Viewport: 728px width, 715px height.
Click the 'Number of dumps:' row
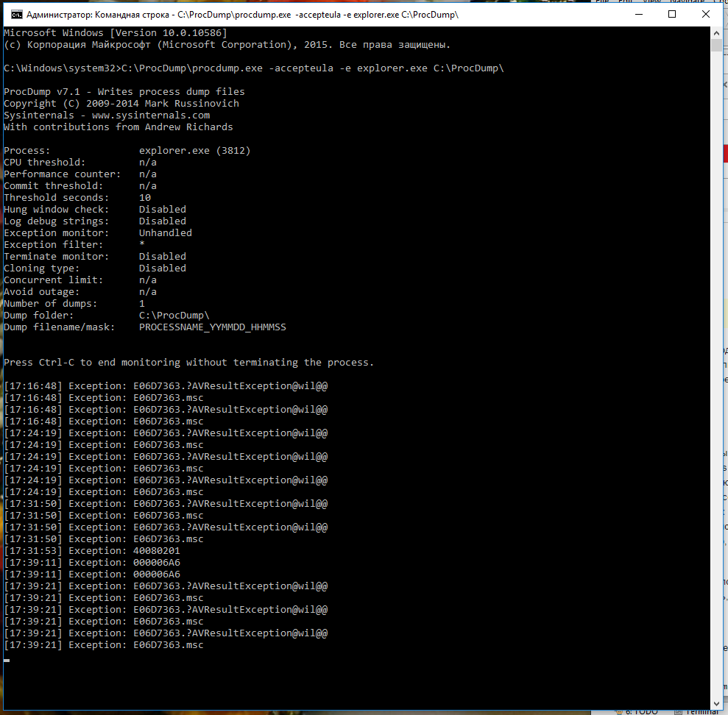74,304
